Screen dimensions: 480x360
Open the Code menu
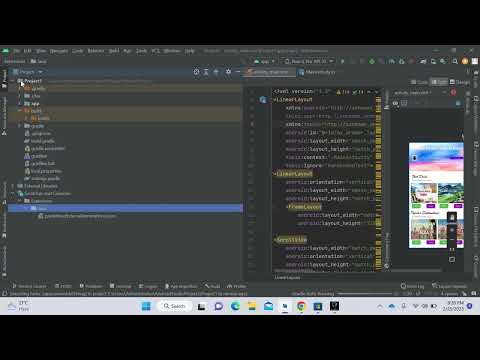(x=77, y=51)
